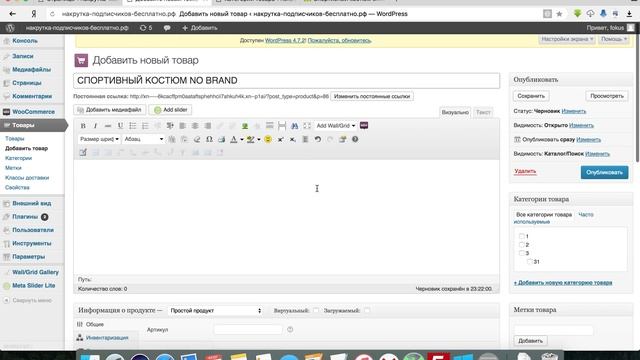This screenshot has height=360, width=640.
Task: Insert Read More tag
Action: pyautogui.click(x=269, y=126)
